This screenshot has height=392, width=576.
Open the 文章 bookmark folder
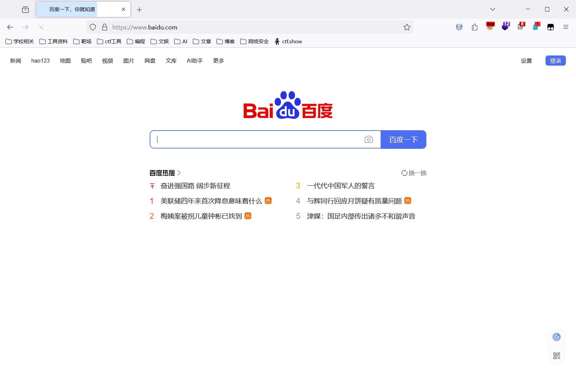(202, 41)
